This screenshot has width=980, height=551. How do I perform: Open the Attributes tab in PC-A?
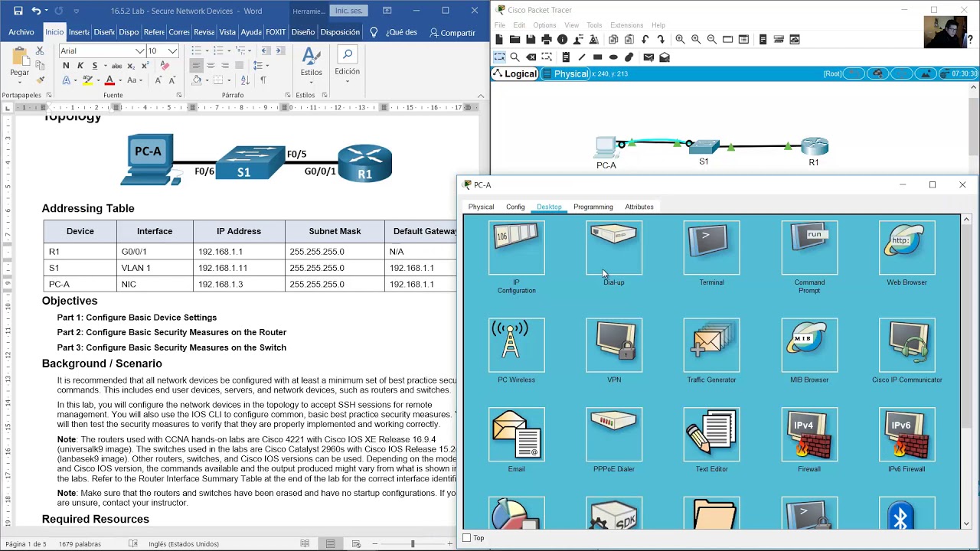[x=639, y=207]
